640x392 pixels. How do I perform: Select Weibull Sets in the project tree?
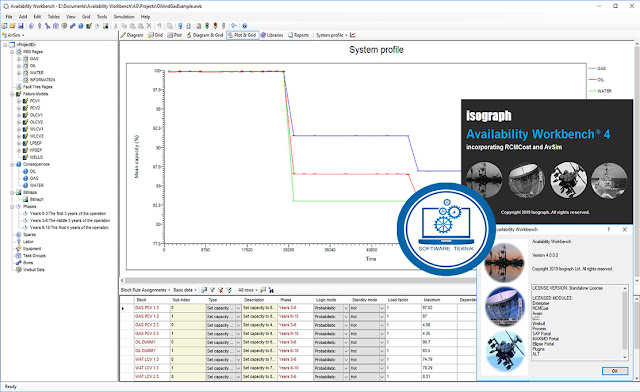pyautogui.click(x=33, y=270)
